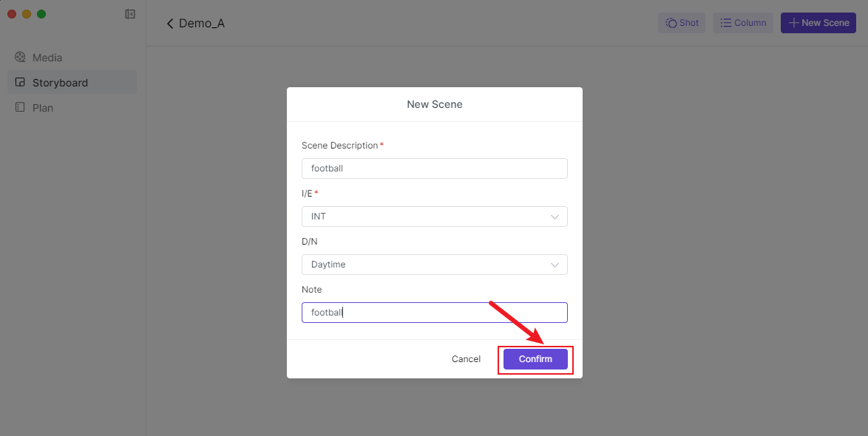The width and height of the screenshot is (868, 436).
Task: Click the green macOS window button
Action: click(41, 14)
